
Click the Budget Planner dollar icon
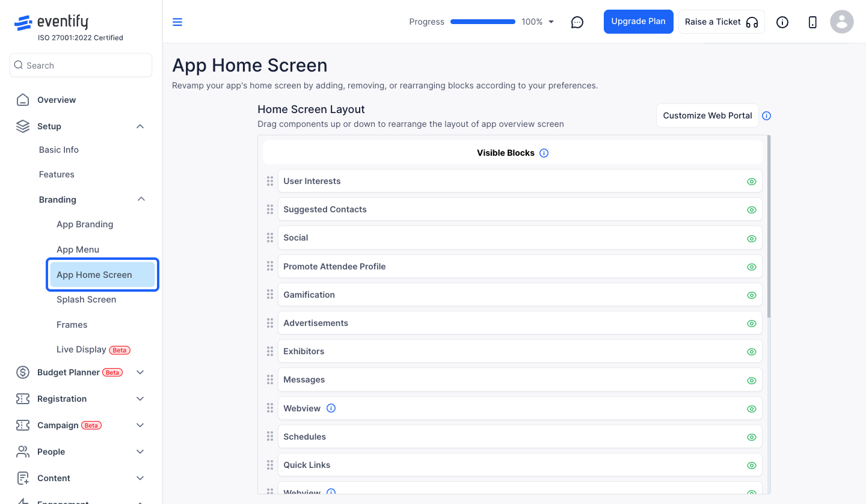[23, 372]
